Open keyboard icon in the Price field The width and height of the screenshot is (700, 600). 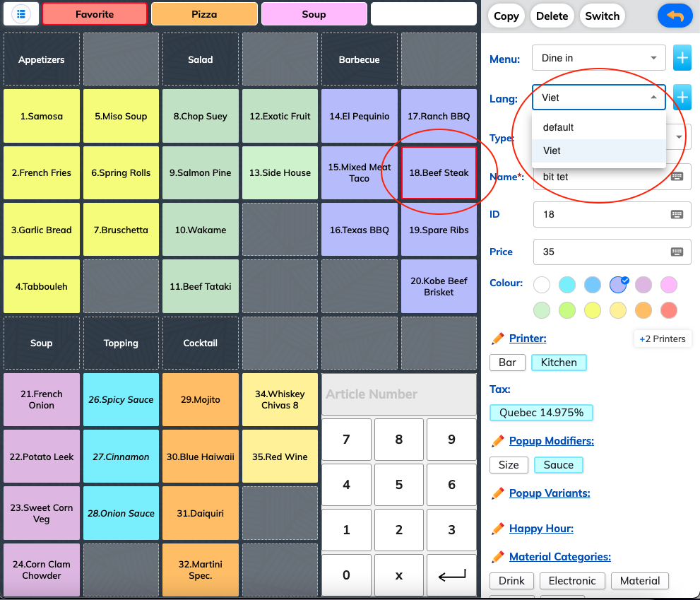(x=677, y=252)
